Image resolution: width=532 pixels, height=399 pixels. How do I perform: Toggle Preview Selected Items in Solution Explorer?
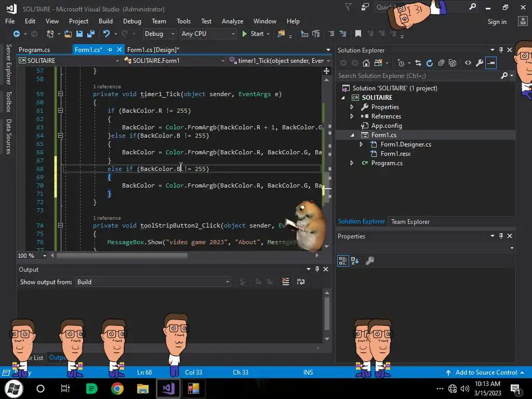(x=491, y=63)
